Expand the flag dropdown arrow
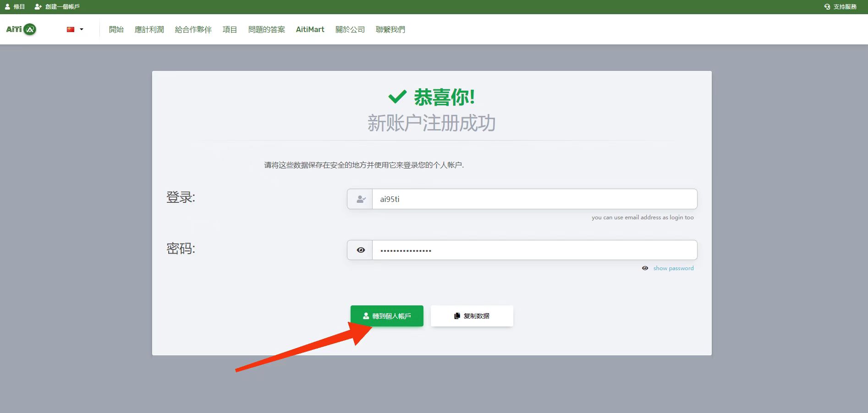The width and height of the screenshot is (868, 413). (x=82, y=29)
